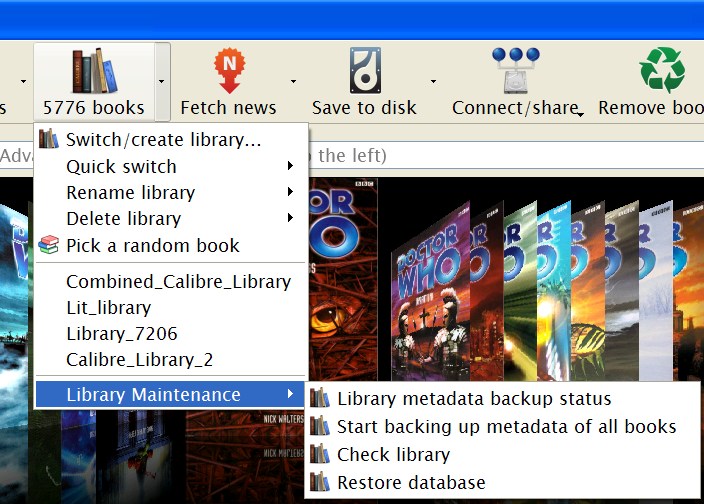The width and height of the screenshot is (704, 504).
Task: Open the Save to disk dropdown arrow
Action: pyautogui.click(x=433, y=82)
